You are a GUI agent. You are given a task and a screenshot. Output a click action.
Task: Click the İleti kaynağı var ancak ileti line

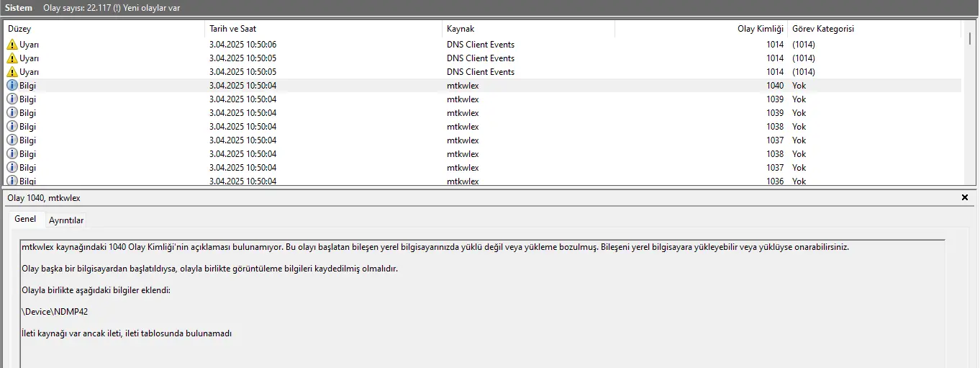[x=127, y=333]
